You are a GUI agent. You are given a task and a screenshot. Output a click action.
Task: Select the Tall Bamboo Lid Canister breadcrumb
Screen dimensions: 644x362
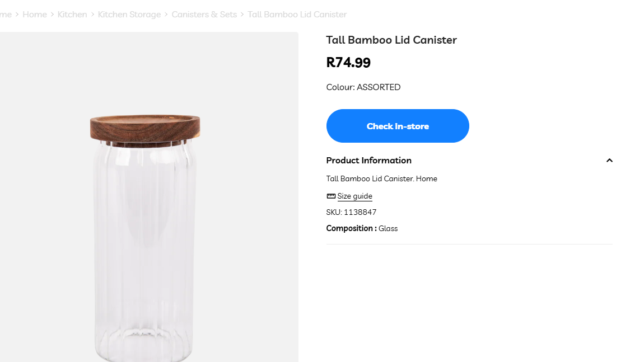(x=297, y=15)
